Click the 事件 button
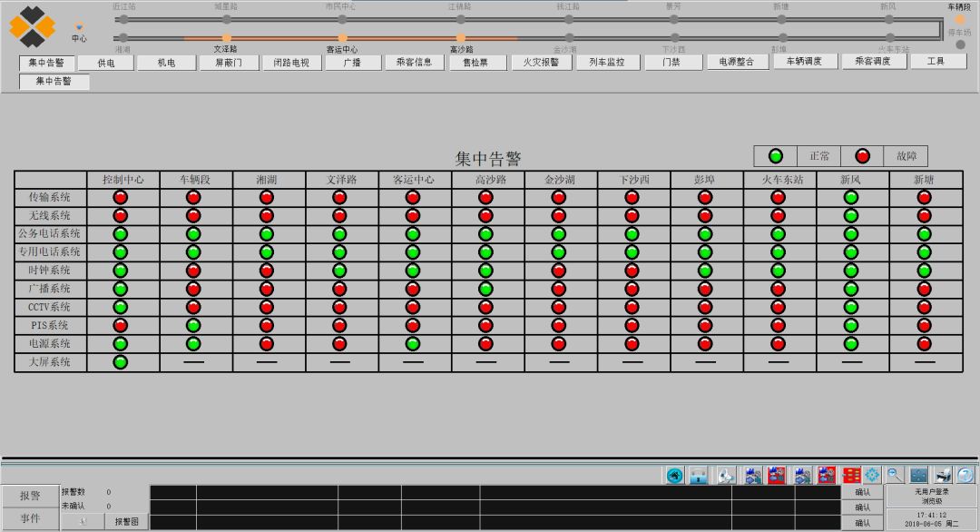 pyautogui.click(x=30, y=518)
